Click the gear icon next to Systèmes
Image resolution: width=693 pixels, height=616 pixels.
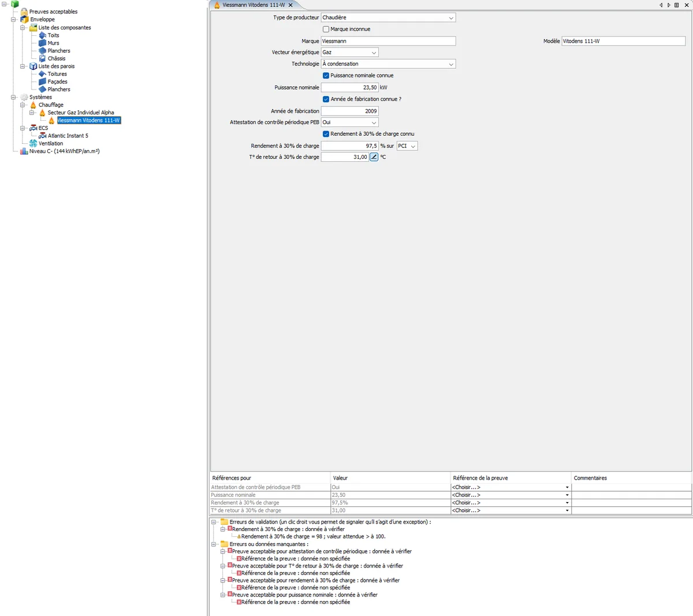(x=24, y=97)
